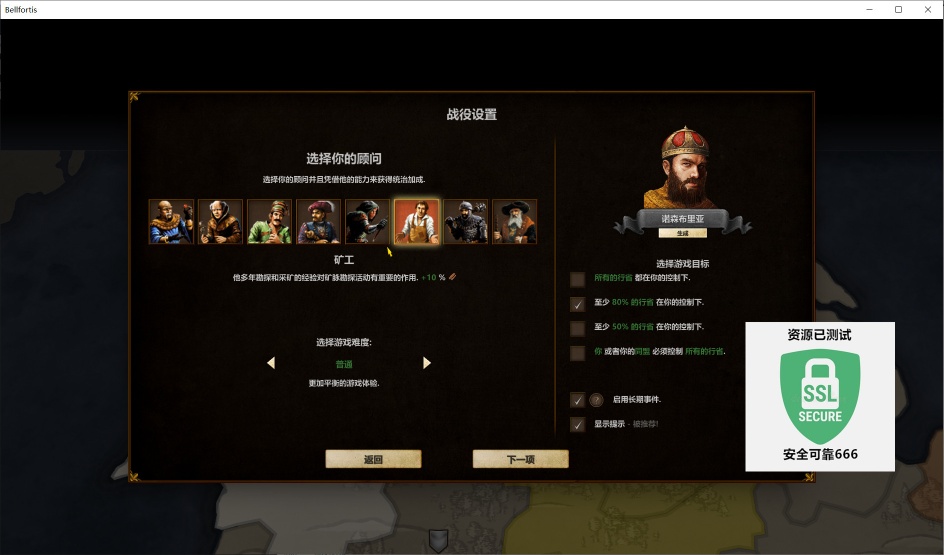Pick the armored knight advisor portrait

(466, 222)
